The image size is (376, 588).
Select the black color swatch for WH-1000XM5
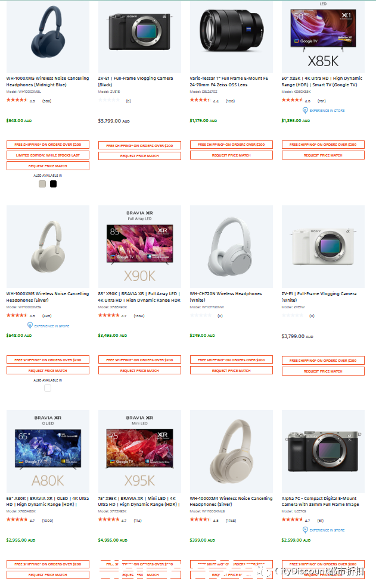pyautogui.click(x=54, y=184)
